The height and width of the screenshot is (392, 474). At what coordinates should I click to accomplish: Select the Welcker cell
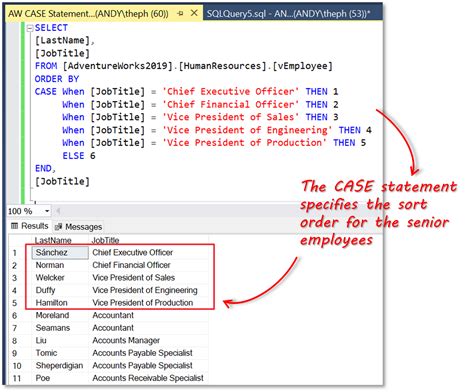tap(60, 278)
